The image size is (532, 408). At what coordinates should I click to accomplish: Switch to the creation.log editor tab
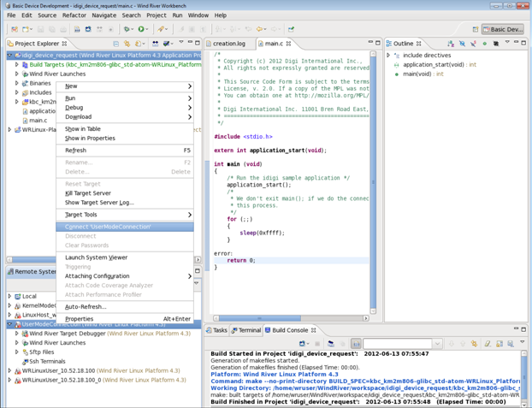coord(228,44)
